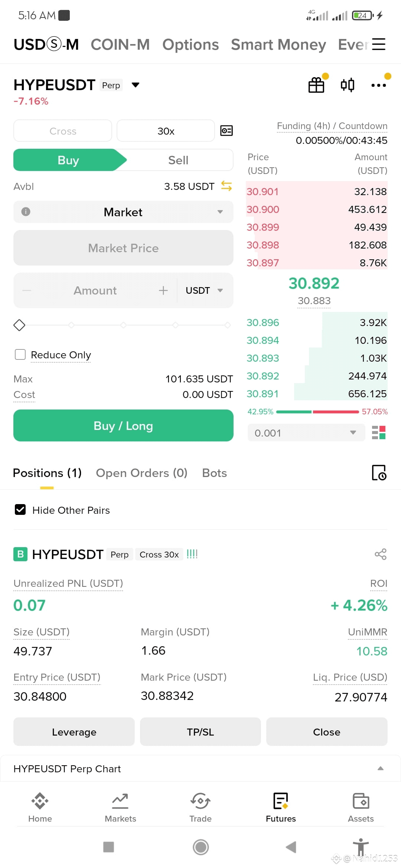This screenshot has height=868, width=401.
Task: Open the 0.001 price precision dropdown
Action: [306, 433]
